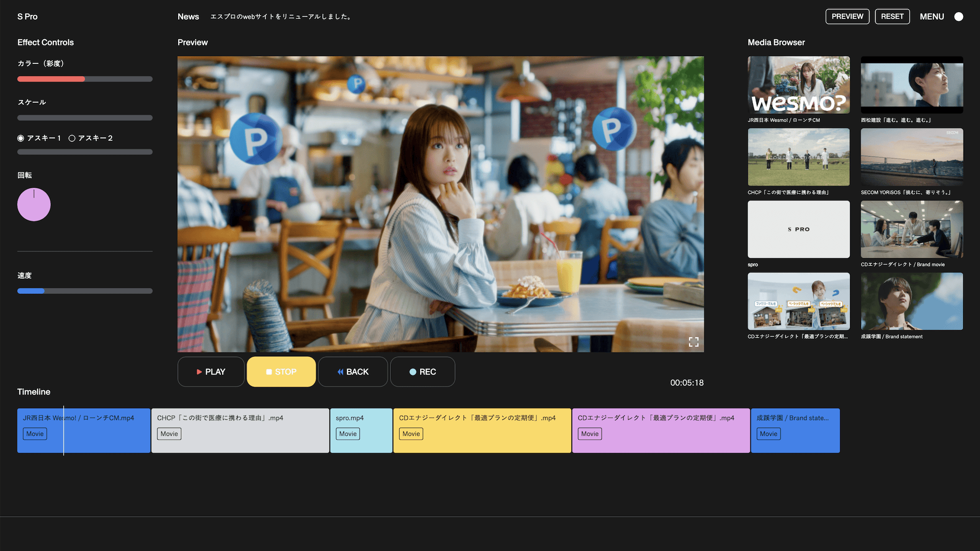Open the Wesmo? thumbnail in Media Browser

[798, 85]
